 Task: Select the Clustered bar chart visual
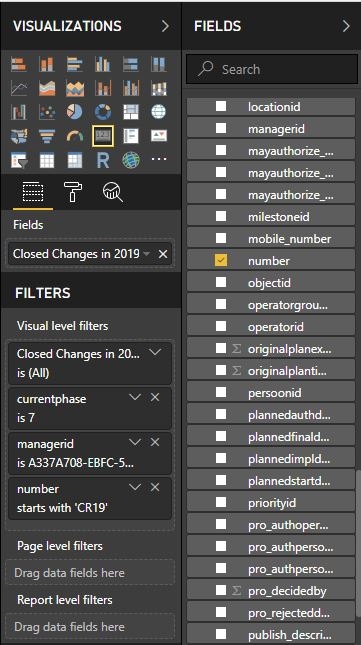pyautogui.click(x=74, y=64)
